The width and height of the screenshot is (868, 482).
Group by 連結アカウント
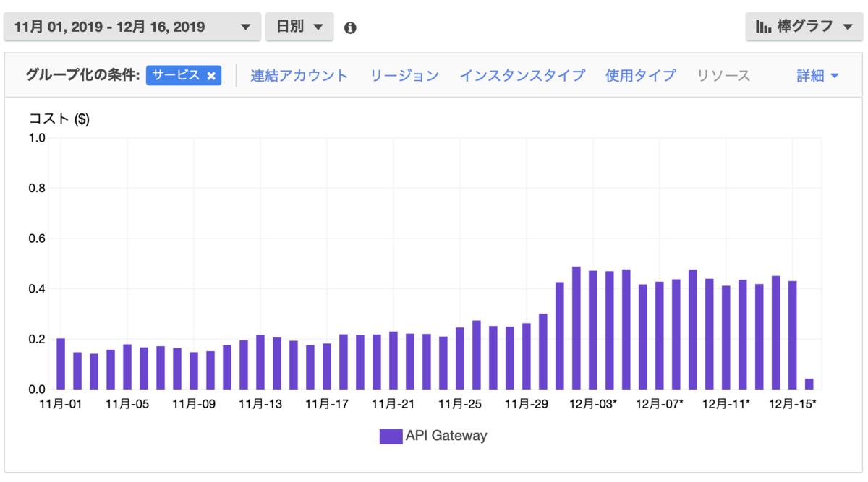[299, 75]
